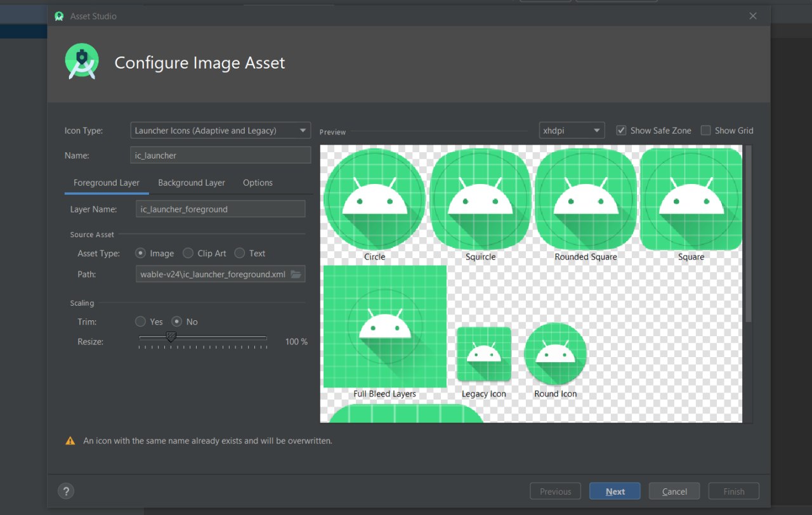Screen dimensions: 812x515
Task: Click the 100 % resize value
Action: (x=296, y=341)
